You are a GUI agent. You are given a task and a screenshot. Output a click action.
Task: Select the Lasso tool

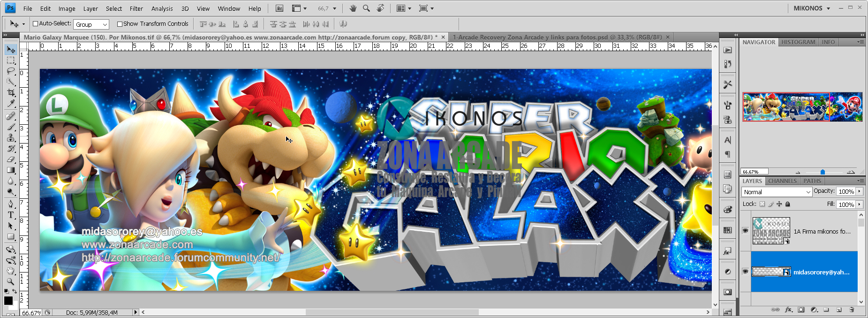pyautogui.click(x=11, y=71)
